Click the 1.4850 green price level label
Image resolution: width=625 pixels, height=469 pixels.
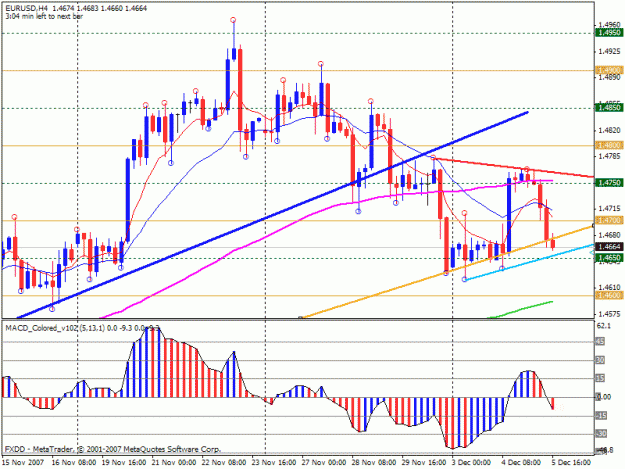click(609, 108)
